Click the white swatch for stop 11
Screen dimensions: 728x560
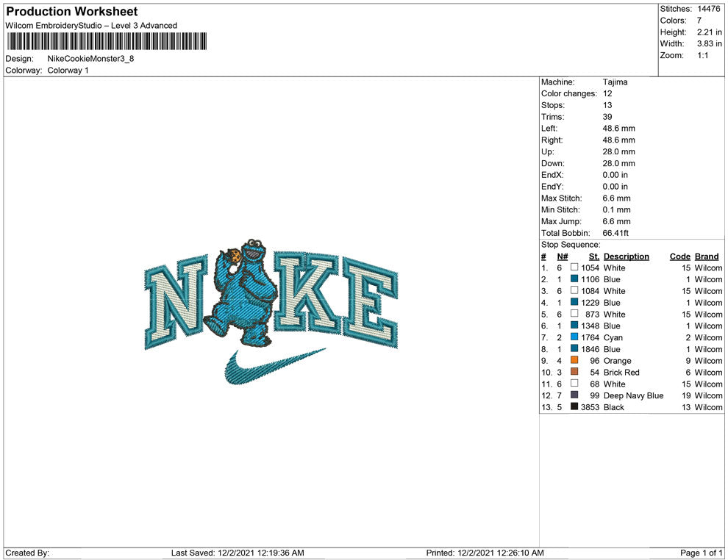pyautogui.click(x=574, y=383)
